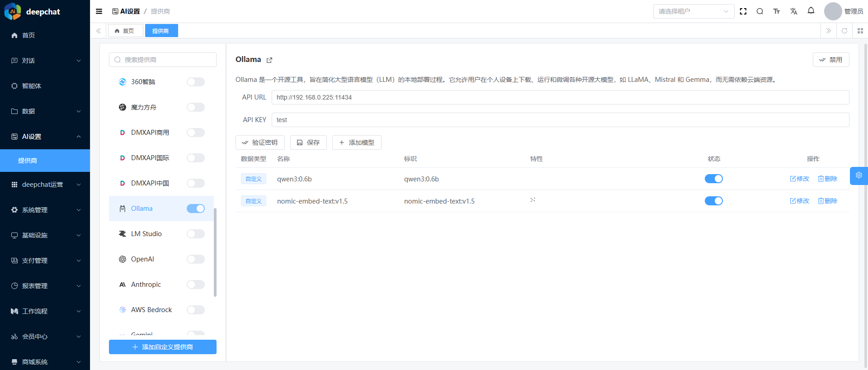868x370 pixels.
Task: Click the AWS Bedrock provider icon
Action: pyautogui.click(x=123, y=310)
